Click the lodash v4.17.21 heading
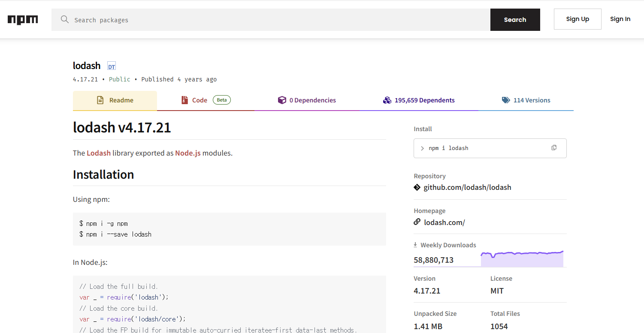644x333 pixels. coord(122,127)
